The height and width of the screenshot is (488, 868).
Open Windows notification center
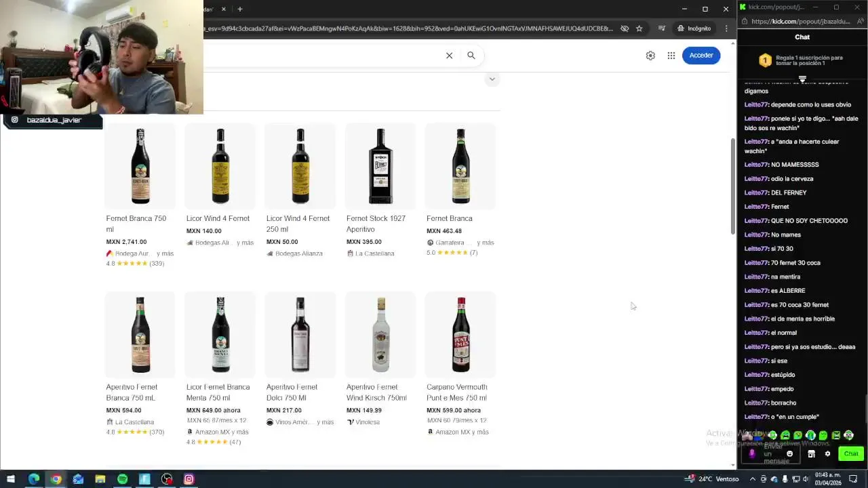pos(854,479)
